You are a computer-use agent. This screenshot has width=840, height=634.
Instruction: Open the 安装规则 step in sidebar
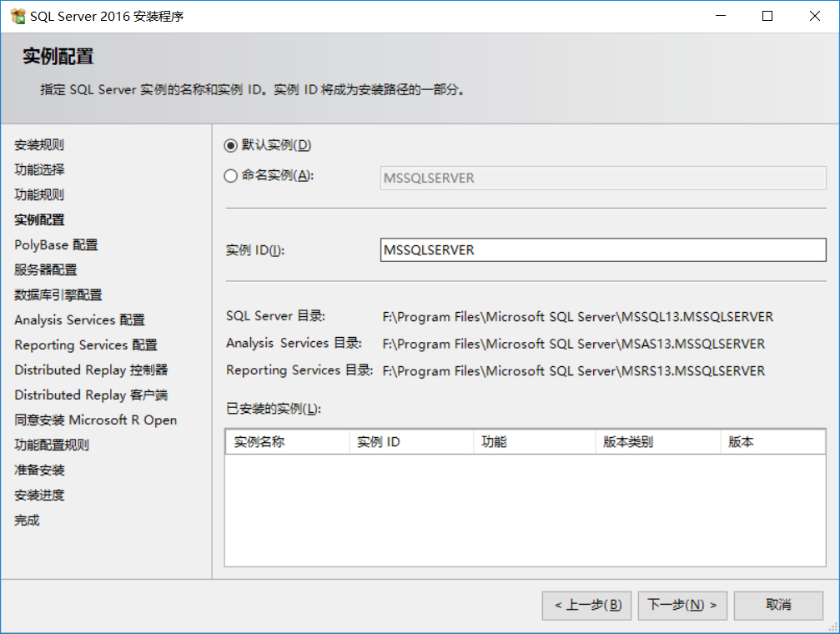click(39, 144)
